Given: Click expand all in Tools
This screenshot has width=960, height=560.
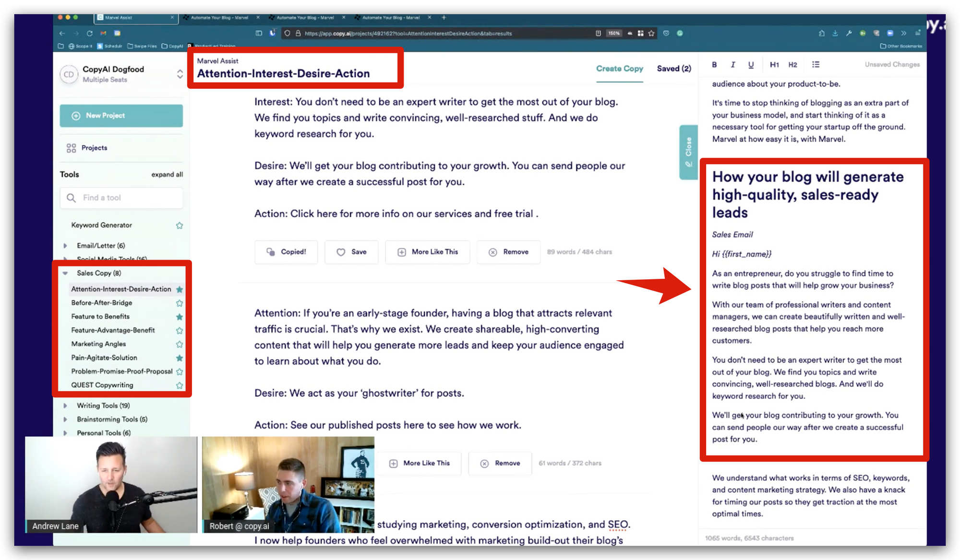Looking at the screenshot, I should coord(167,174).
